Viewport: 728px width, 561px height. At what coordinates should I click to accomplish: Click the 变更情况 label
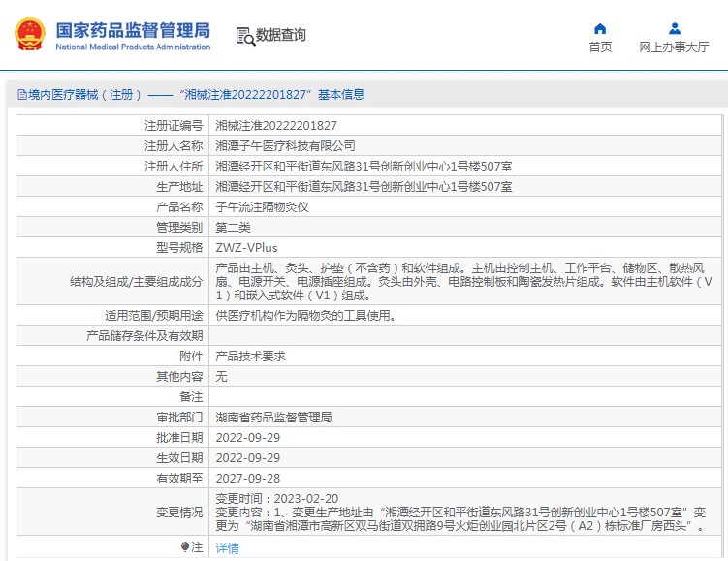[179, 513]
